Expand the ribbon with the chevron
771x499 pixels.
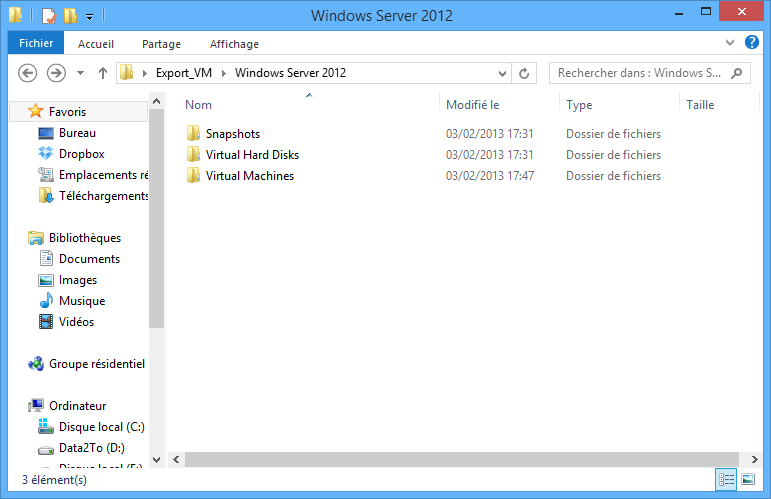[730, 43]
